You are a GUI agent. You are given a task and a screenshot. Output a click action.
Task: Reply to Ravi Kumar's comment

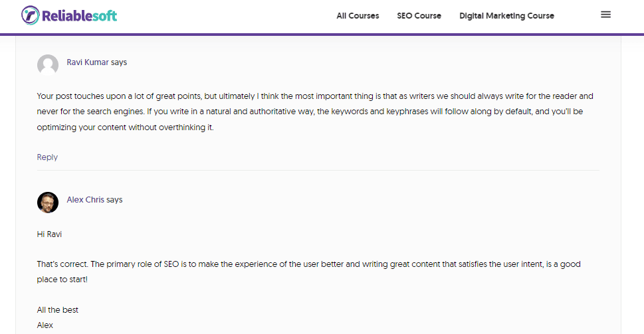pos(47,157)
